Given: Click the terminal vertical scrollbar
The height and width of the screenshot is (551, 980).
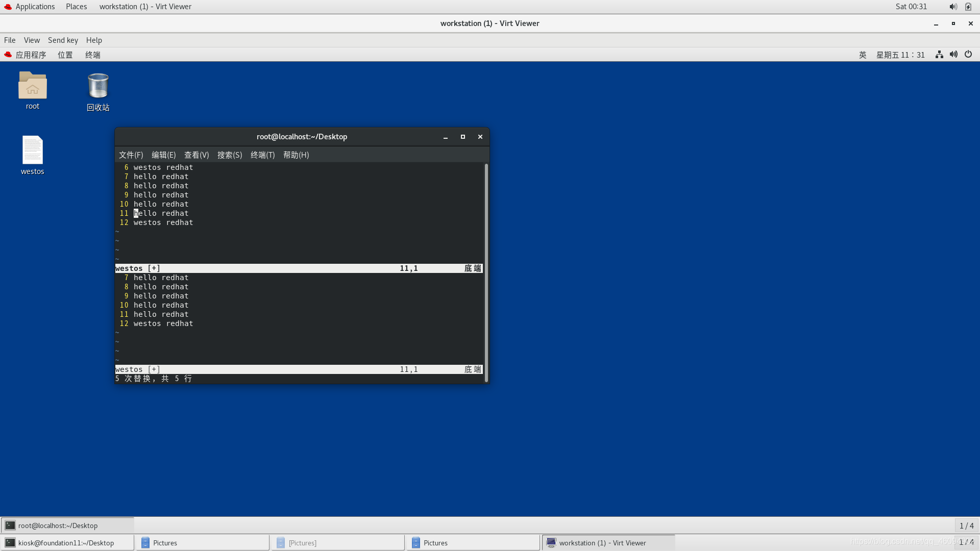Looking at the screenshot, I should coord(486,272).
